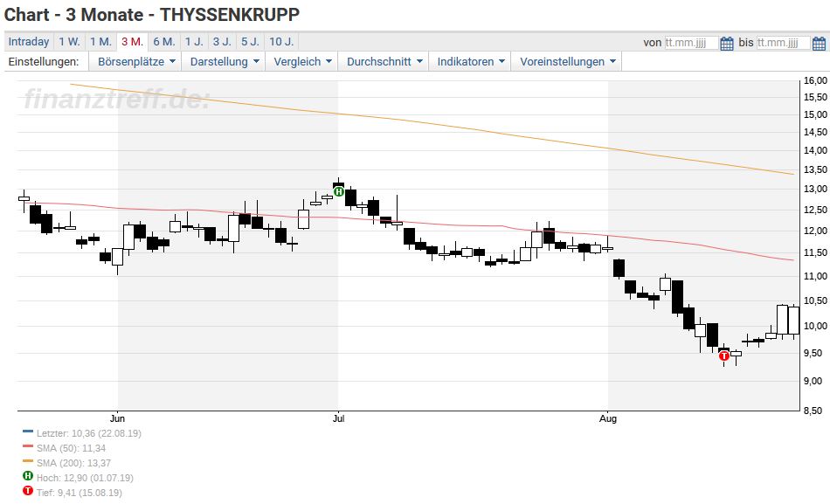Open the Darstellung dropdown
The height and width of the screenshot is (504, 830).
click(225, 61)
